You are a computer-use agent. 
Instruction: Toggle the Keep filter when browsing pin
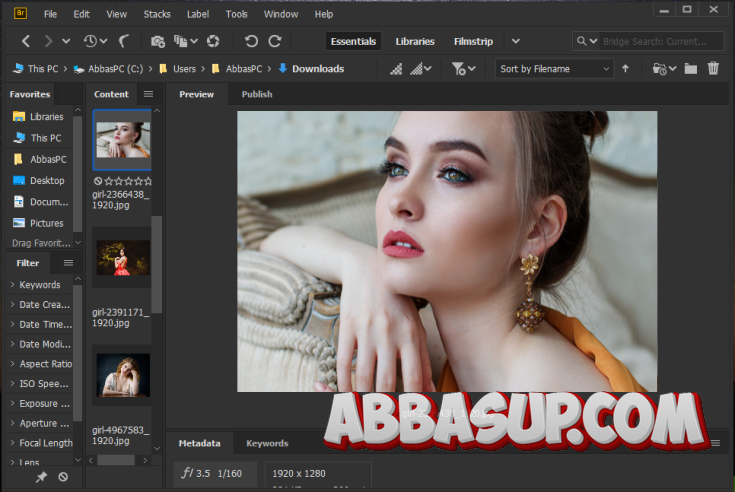41,478
